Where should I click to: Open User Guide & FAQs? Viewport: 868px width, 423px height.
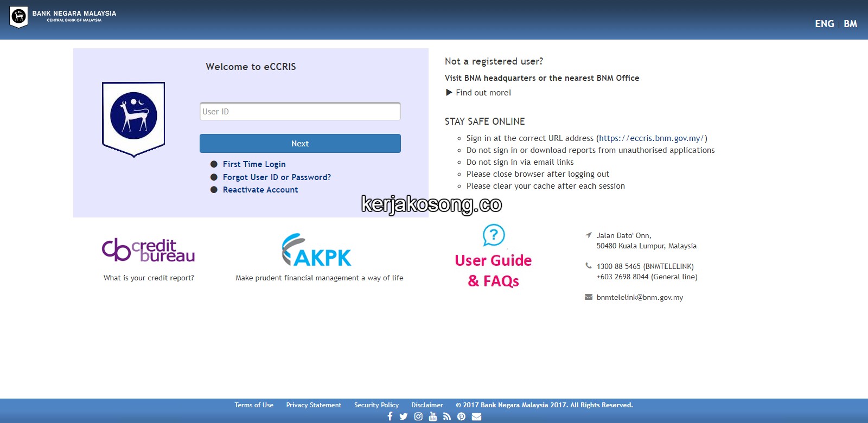pyautogui.click(x=493, y=271)
